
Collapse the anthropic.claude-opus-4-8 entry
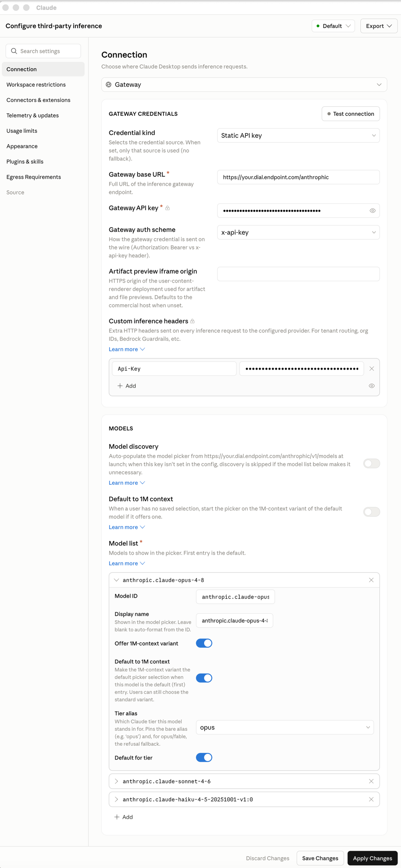point(116,580)
